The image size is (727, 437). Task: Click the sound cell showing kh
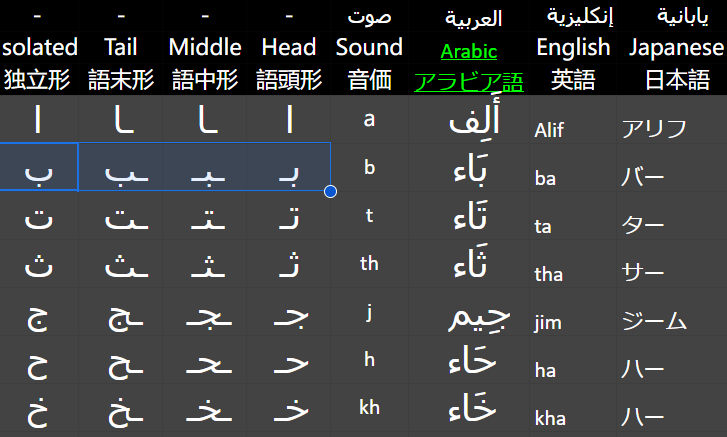pyautogui.click(x=369, y=408)
